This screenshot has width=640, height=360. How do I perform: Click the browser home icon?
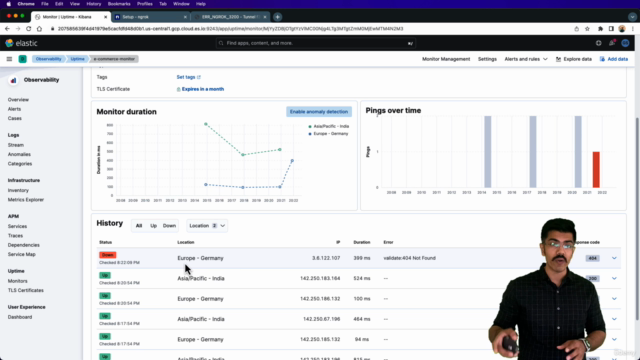[39, 29]
